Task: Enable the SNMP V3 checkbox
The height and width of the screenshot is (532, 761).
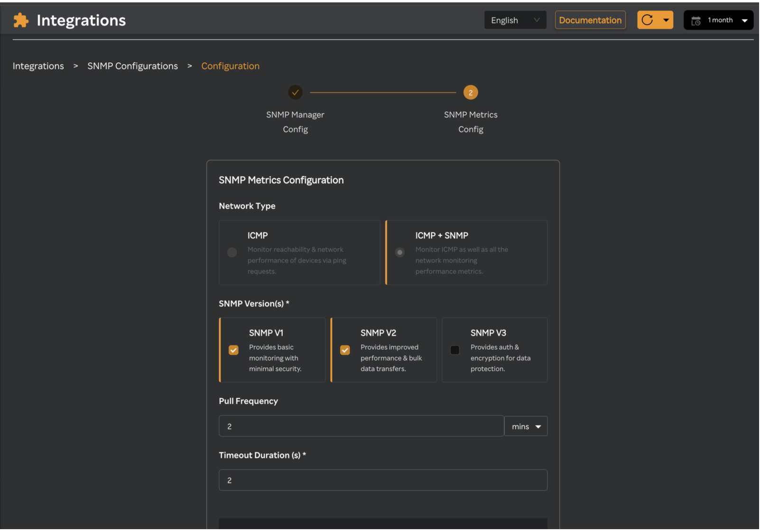Action: [455, 350]
